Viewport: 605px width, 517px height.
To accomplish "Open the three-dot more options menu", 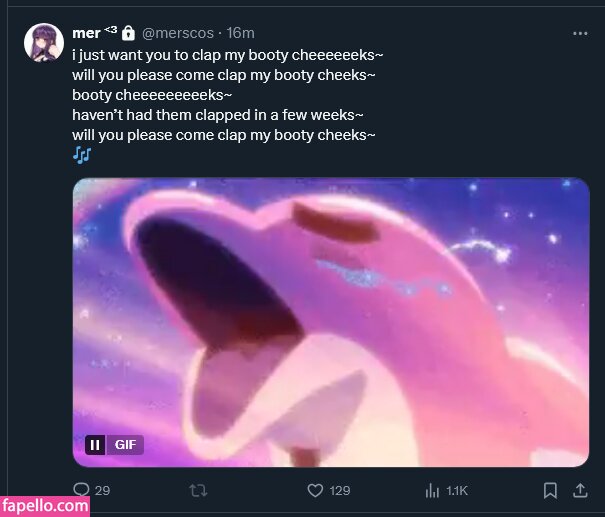I will (580, 33).
